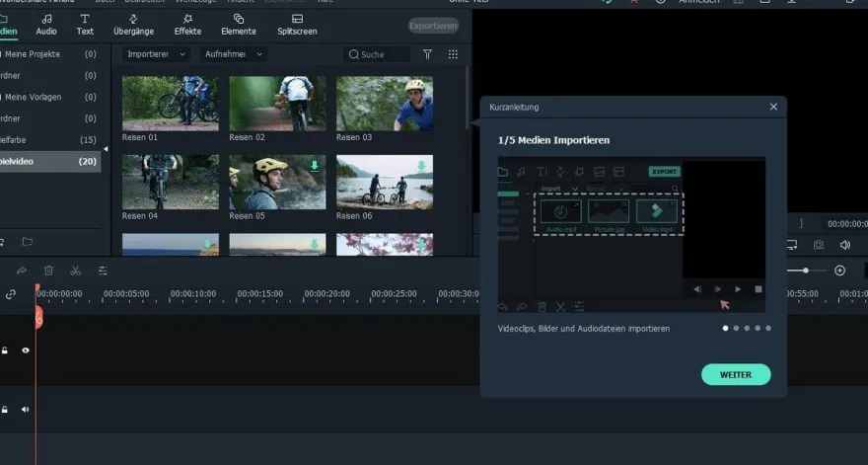868x465 pixels.
Task: Expand the Importieren dropdown
Action: pos(156,54)
